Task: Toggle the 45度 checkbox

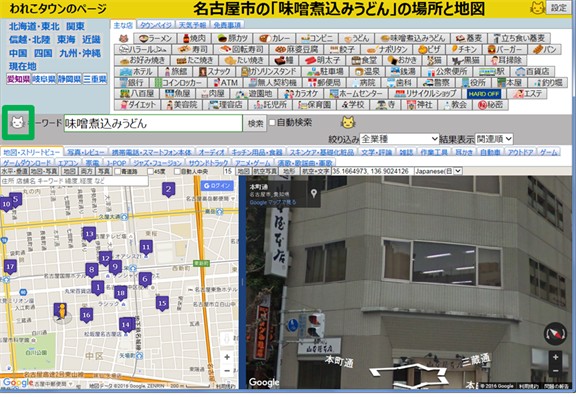Action: tap(150, 172)
